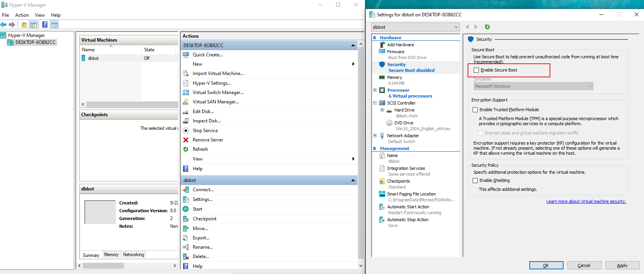
Task: Check Enable Trusted Platform Module
Action: click(475, 110)
